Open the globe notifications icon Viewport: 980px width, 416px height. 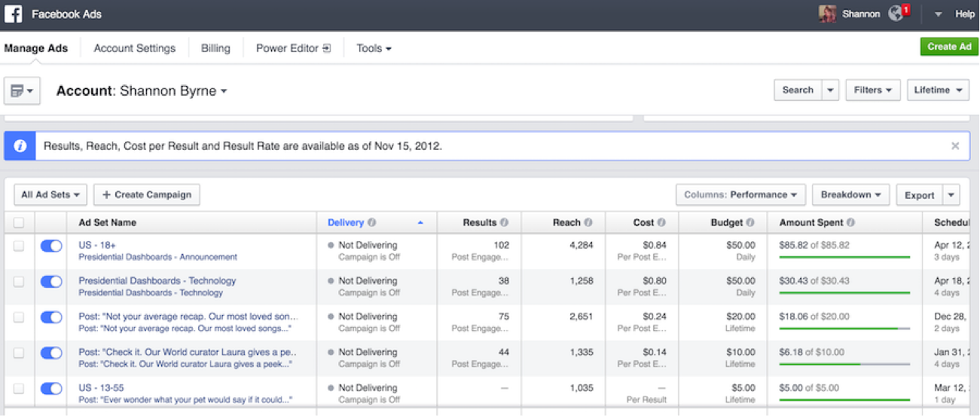[896, 14]
